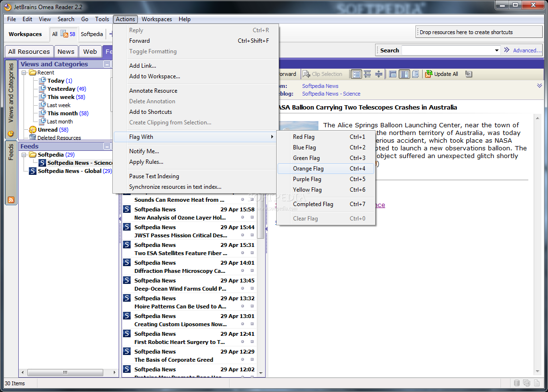Click the down arrow of the item list scrollbar
The image size is (548, 392).
pyautogui.click(x=261, y=373)
